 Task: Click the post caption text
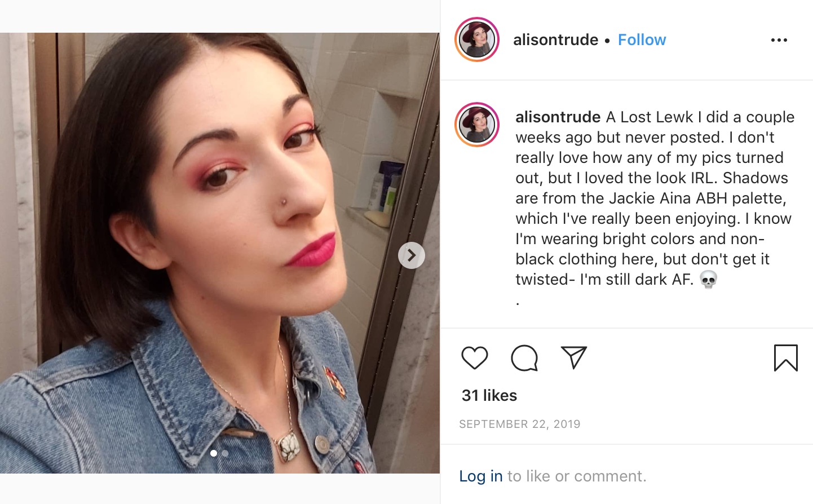click(655, 198)
